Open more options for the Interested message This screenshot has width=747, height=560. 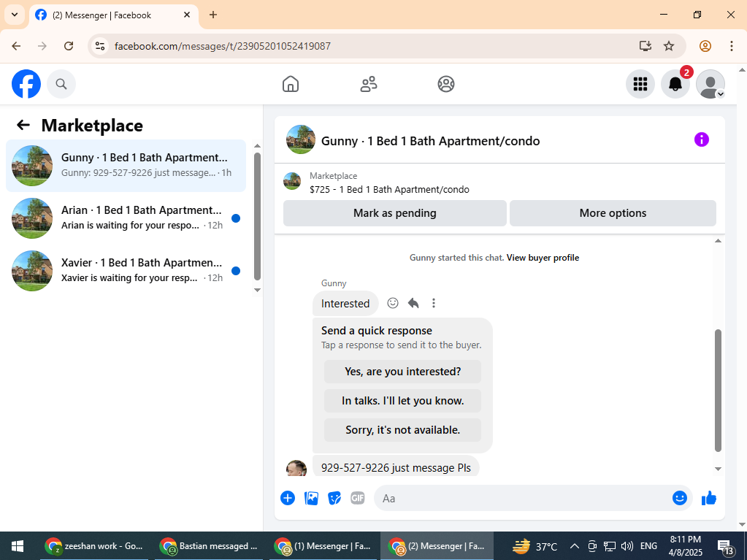(434, 303)
